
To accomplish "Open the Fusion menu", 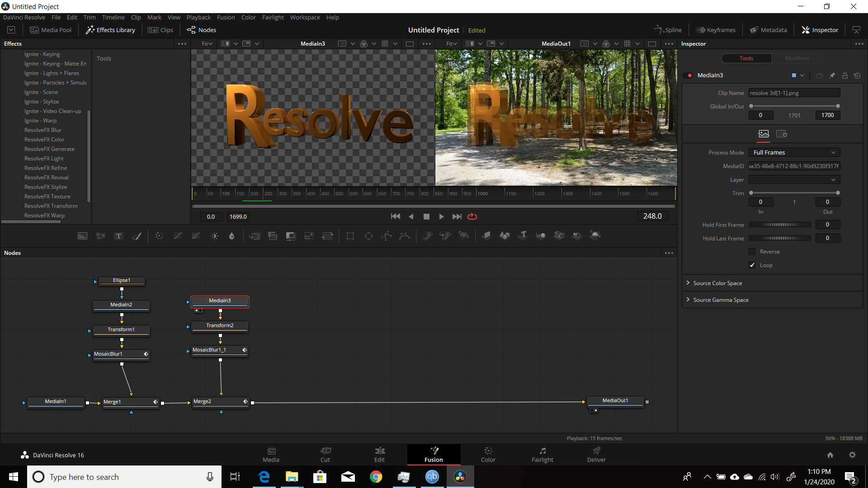I will coord(226,17).
